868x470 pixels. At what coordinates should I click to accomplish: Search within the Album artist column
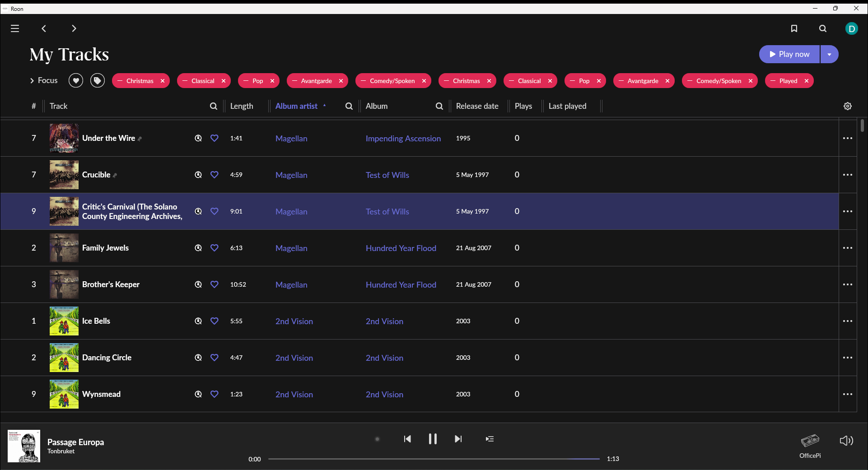(349, 106)
